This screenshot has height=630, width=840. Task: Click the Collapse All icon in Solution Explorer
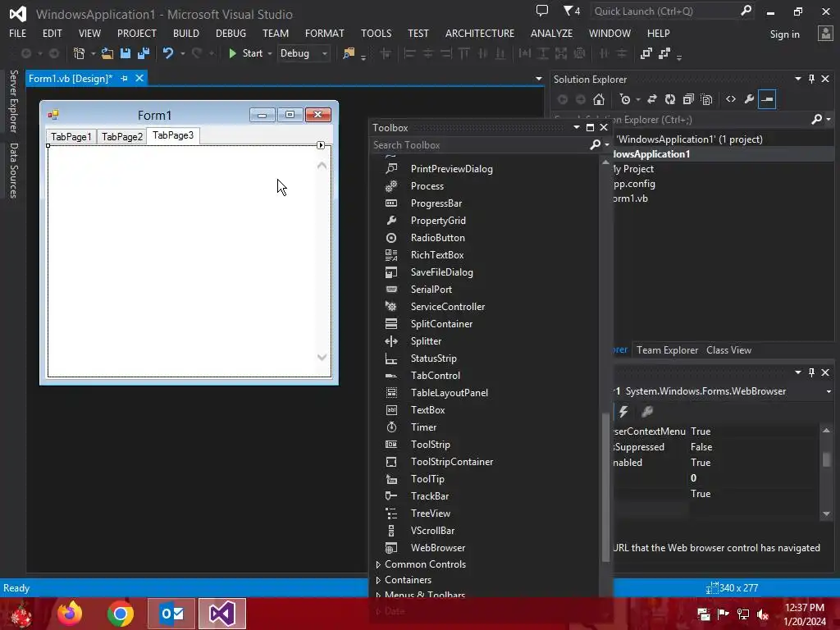click(688, 99)
